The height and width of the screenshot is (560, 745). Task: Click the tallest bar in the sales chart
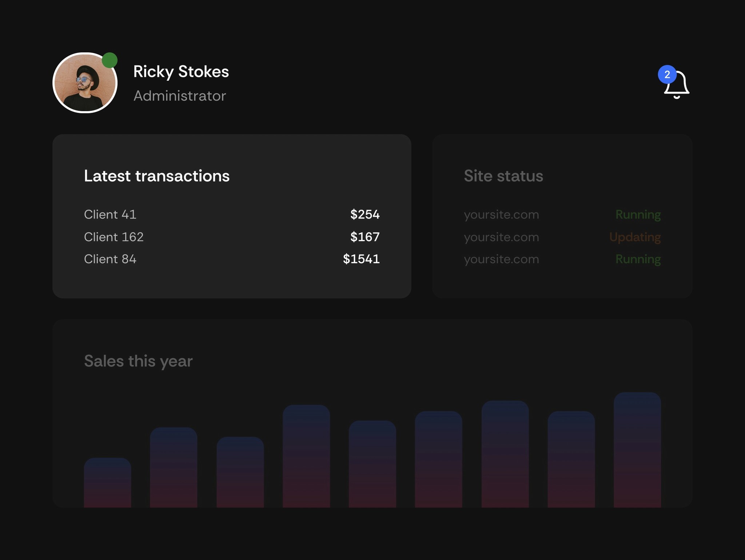click(x=637, y=455)
